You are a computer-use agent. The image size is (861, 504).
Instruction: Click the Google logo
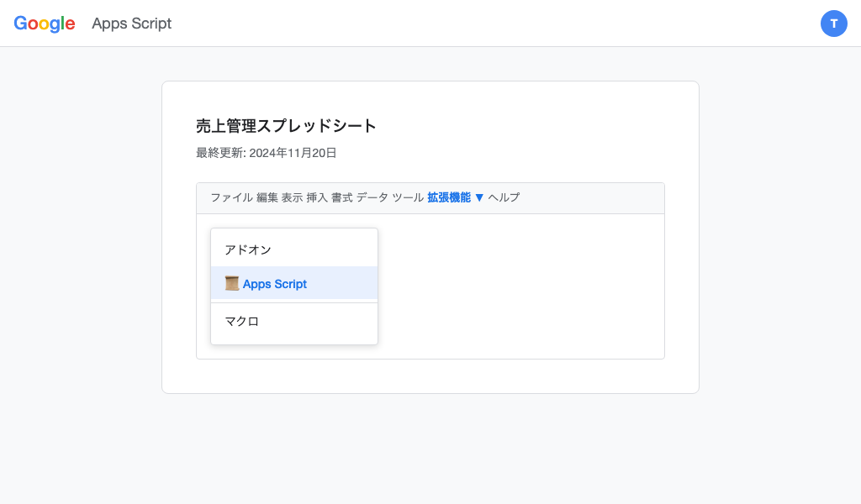pyautogui.click(x=44, y=24)
